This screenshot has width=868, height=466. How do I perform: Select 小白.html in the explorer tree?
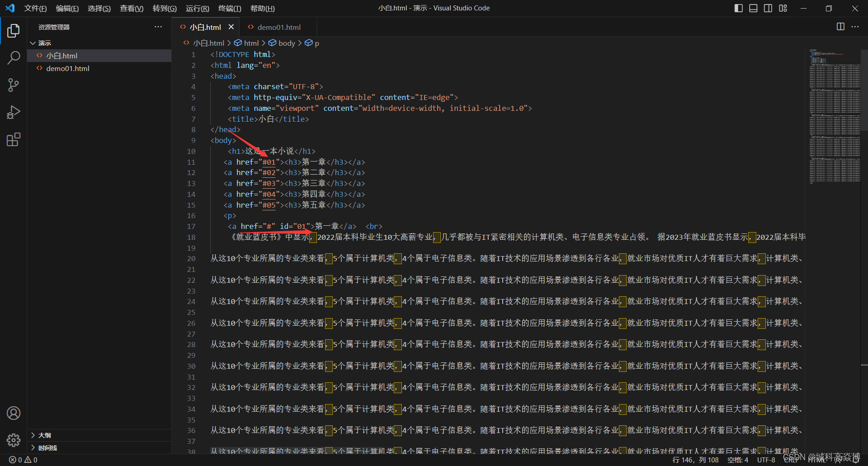pyautogui.click(x=99, y=56)
